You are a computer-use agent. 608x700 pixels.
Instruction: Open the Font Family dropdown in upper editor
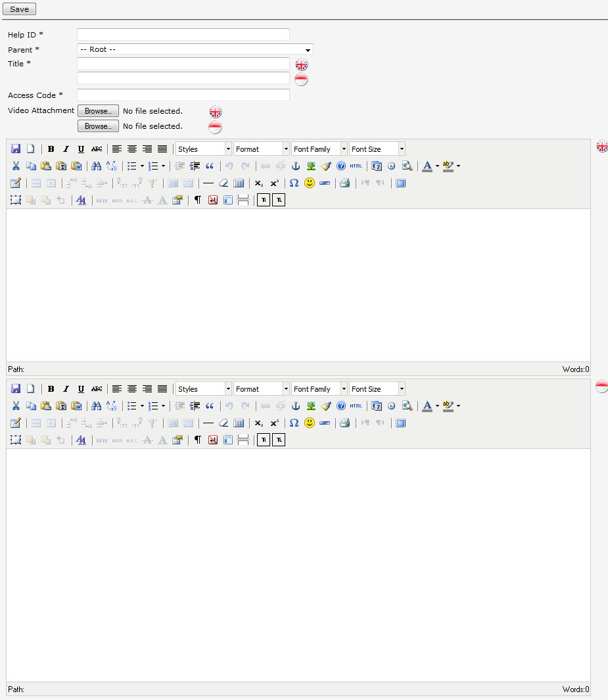point(319,149)
